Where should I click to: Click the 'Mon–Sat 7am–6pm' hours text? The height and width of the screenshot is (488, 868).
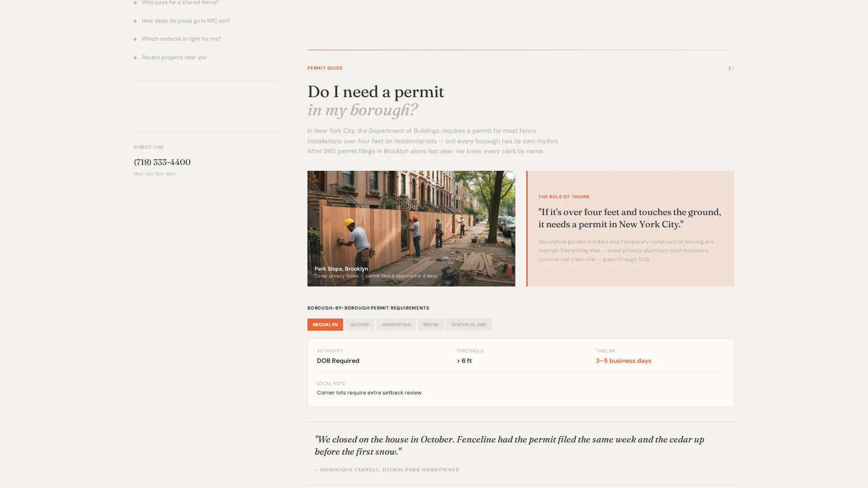click(155, 174)
